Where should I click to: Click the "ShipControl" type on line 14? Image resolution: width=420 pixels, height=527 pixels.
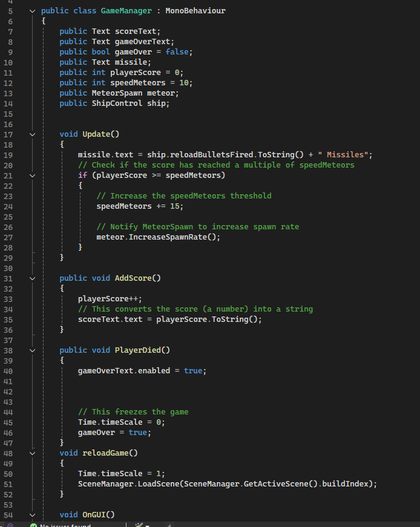click(117, 103)
